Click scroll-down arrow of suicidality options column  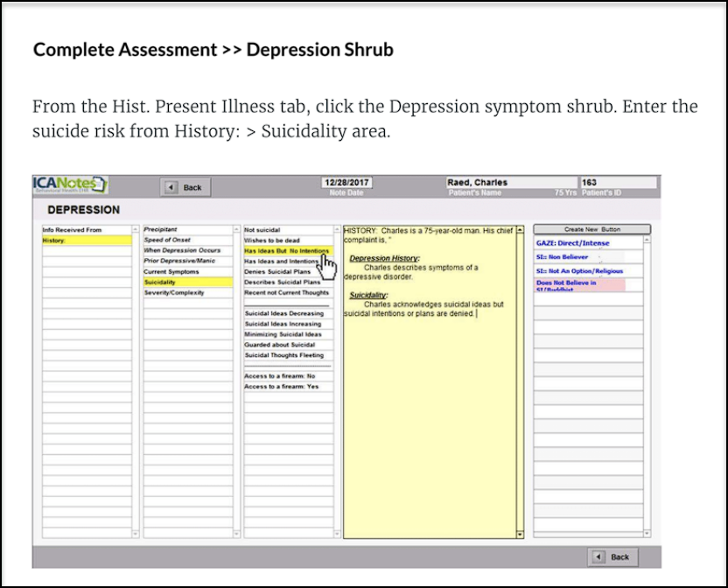click(x=337, y=534)
